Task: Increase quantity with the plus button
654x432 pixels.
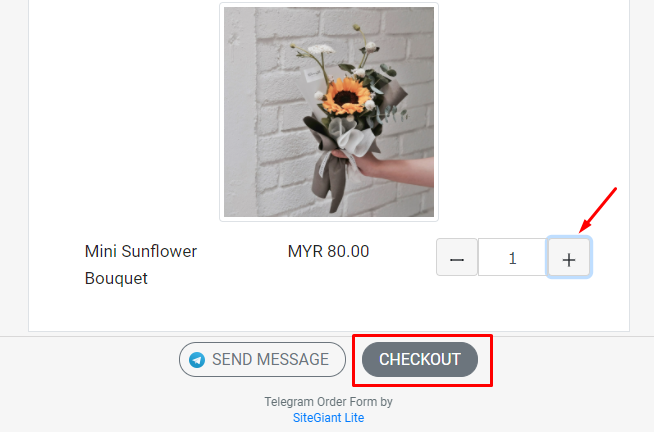Action: (x=568, y=258)
